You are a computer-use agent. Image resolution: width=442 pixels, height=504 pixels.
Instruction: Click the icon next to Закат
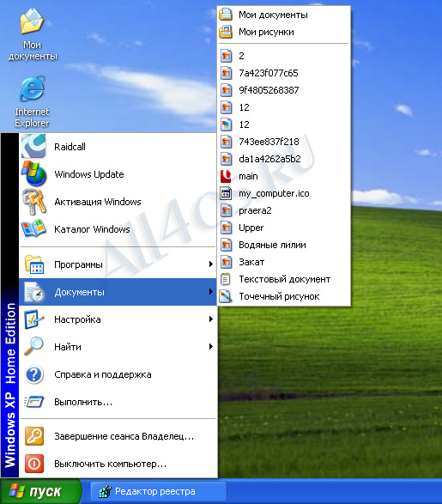(226, 262)
